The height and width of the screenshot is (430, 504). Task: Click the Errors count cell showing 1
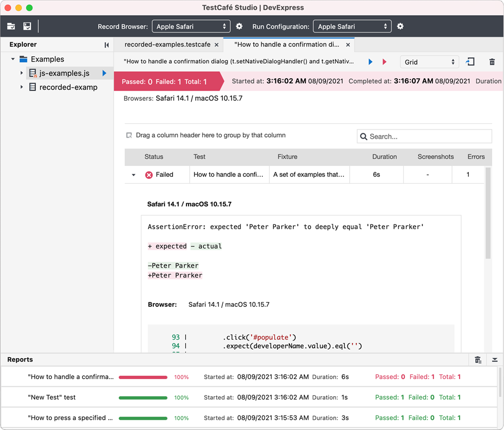point(468,175)
